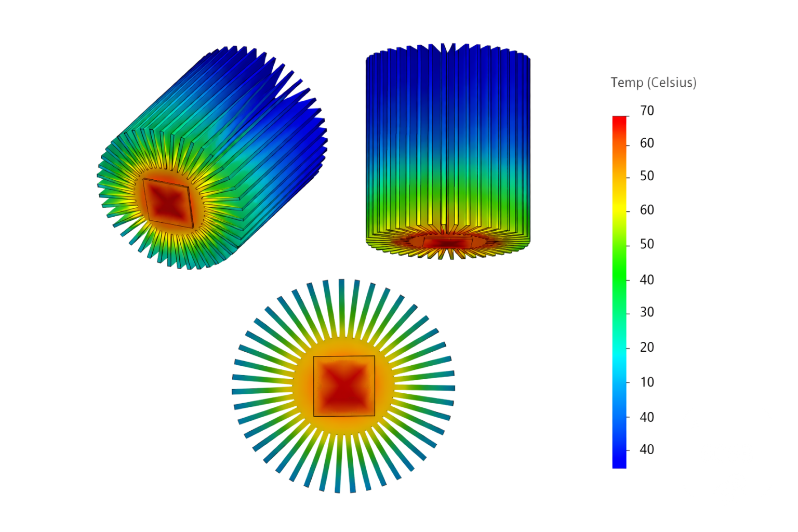Pick the dark blue bottom of the color bar

pyautogui.click(x=620, y=462)
